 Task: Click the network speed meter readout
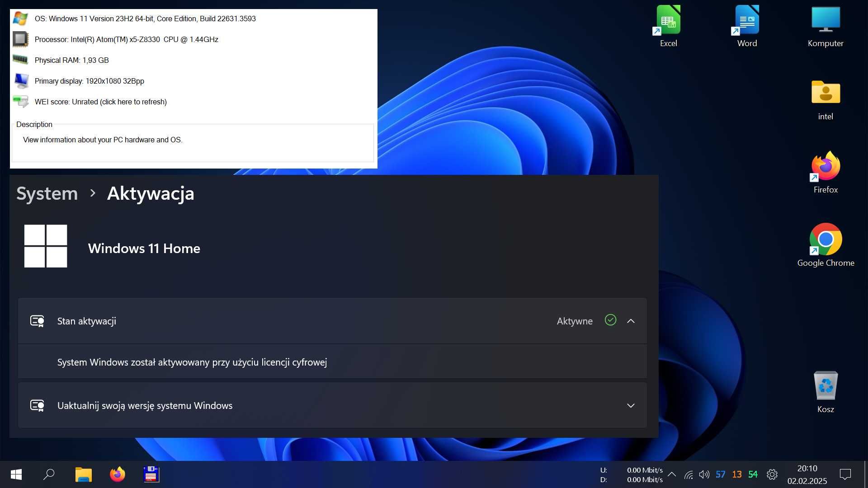(631, 474)
